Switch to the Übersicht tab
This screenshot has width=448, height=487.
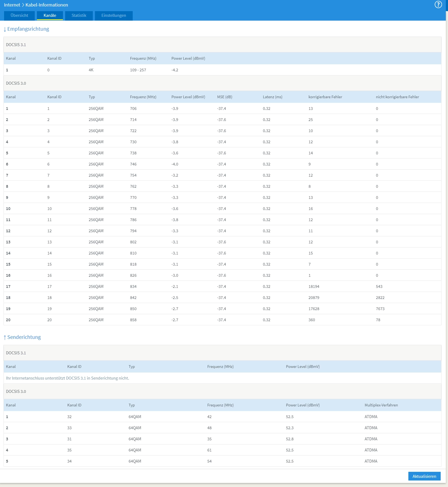click(x=19, y=15)
